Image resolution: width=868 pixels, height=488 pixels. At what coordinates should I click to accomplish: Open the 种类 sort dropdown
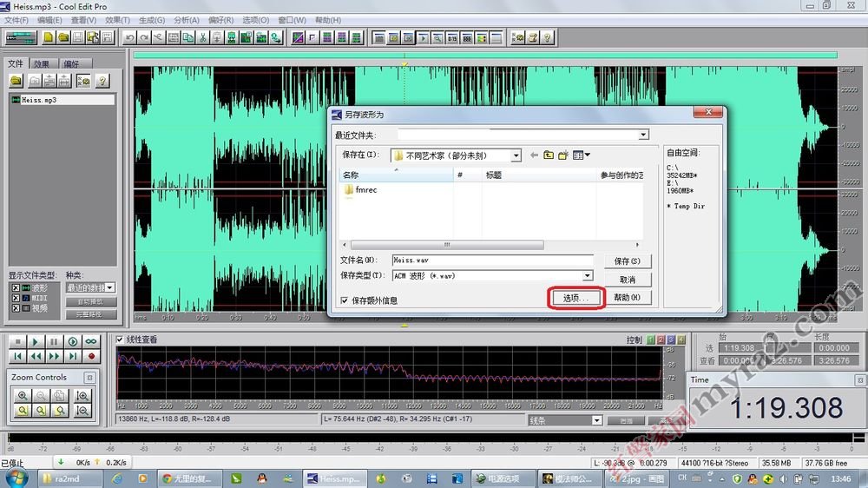click(109, 287)
